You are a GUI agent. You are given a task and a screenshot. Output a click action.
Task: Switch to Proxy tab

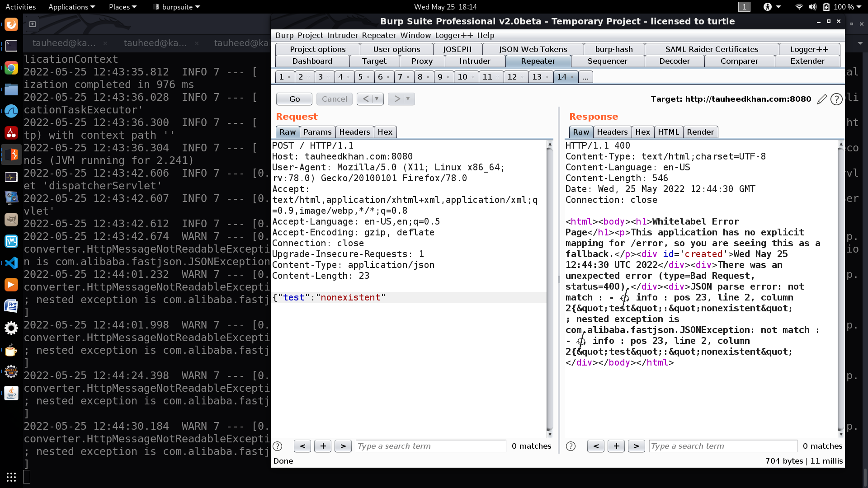click(x=422, y=61)
